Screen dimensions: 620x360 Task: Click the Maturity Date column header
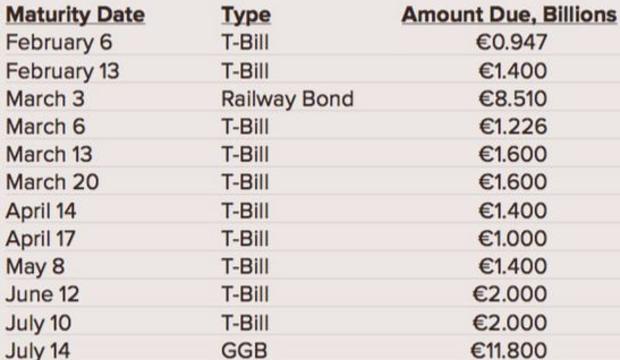[76, 15]
